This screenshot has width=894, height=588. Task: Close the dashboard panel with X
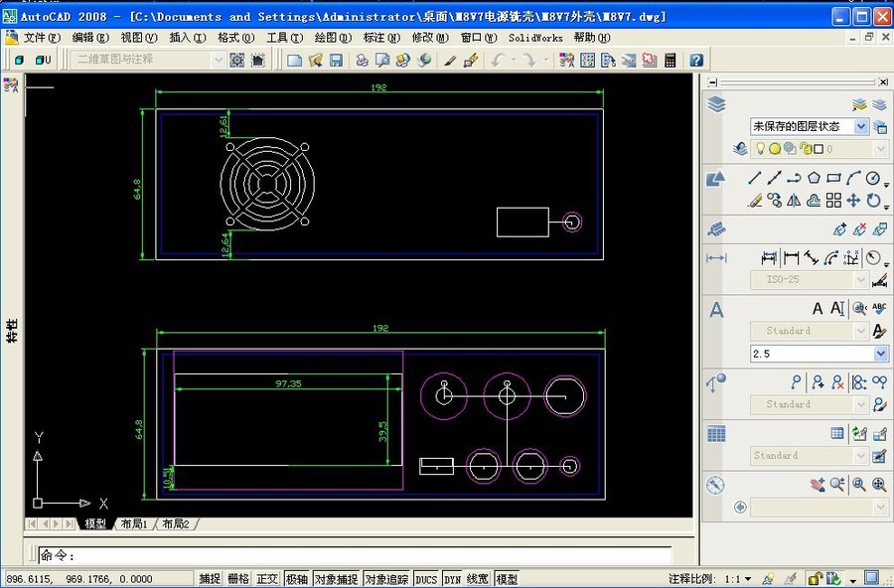(x=883, y=82)
